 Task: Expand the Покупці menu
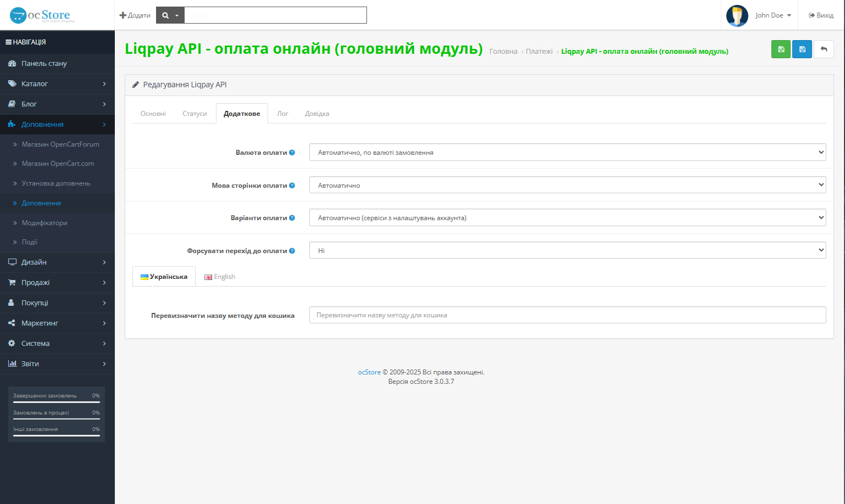(x=57, y=303)
